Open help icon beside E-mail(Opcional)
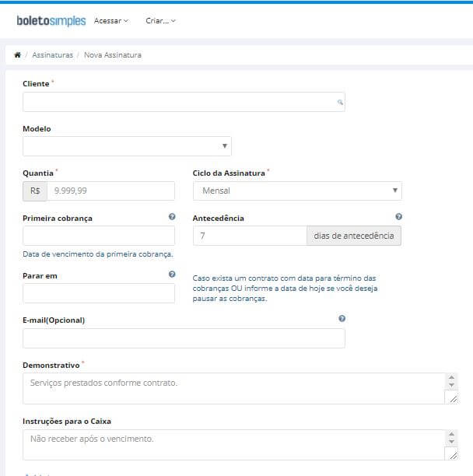This screenshot has height=476, width=473. tap(342, 318)
